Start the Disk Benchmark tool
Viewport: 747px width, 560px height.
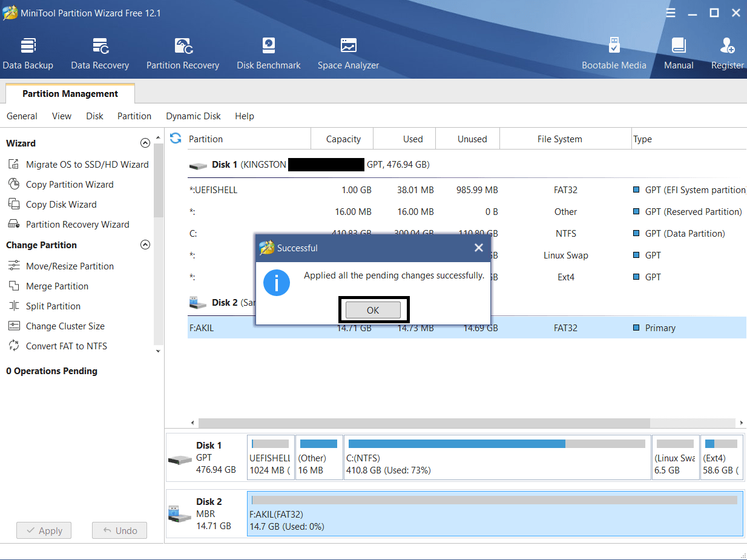(269, 54)
